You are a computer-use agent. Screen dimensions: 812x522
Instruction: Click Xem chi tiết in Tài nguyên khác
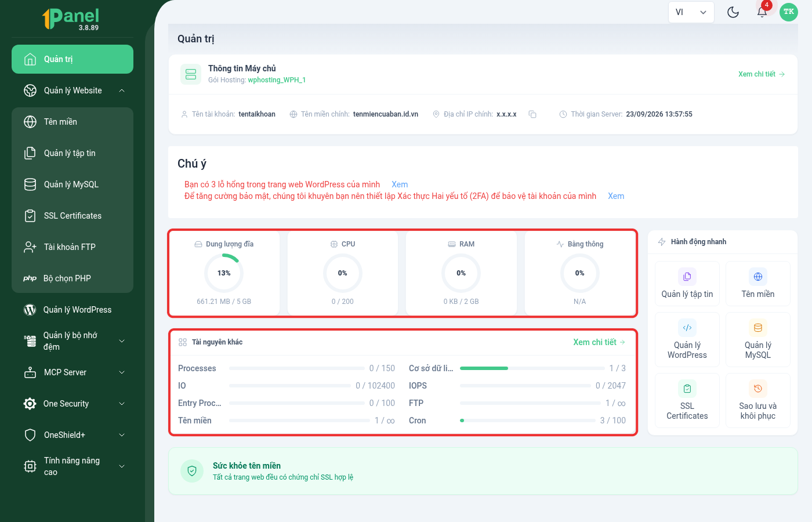click(599, 342)
